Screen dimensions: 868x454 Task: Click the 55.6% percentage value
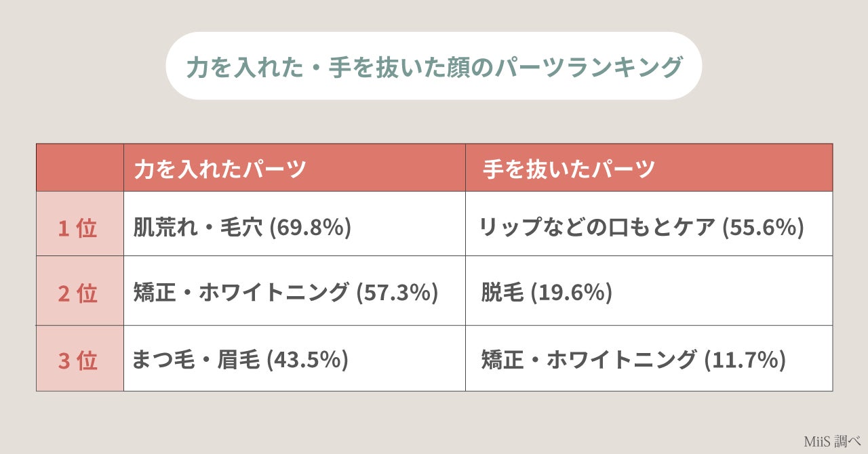tap(762, 227)
